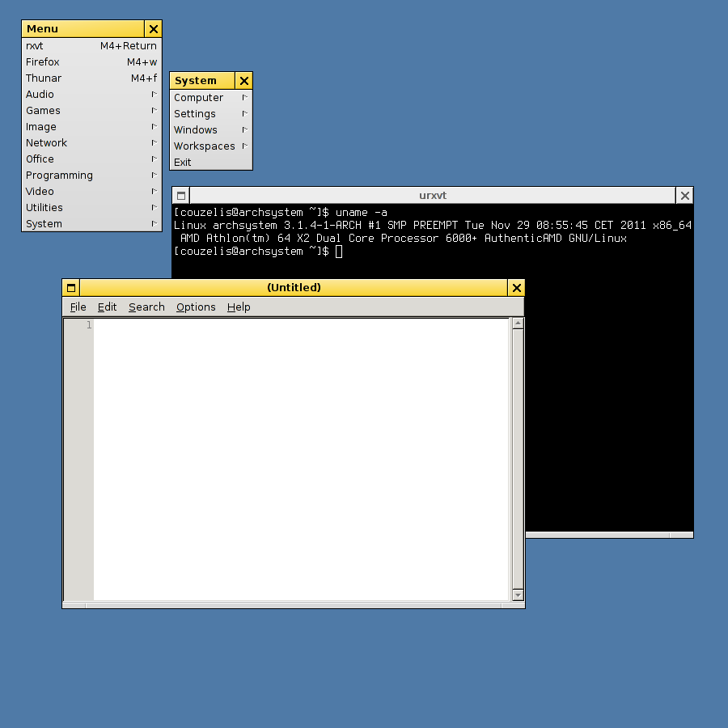Launch rxvt from the Menu
Image resolution: width=728 pixels, height=728 pixels.
pyautogui.click(x=91, y=45)
